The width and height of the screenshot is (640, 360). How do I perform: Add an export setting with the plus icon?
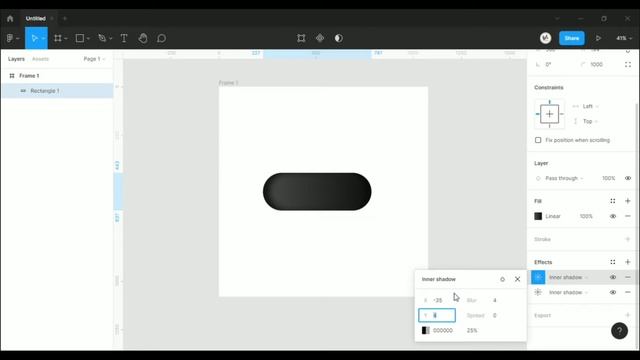[628, 315]
